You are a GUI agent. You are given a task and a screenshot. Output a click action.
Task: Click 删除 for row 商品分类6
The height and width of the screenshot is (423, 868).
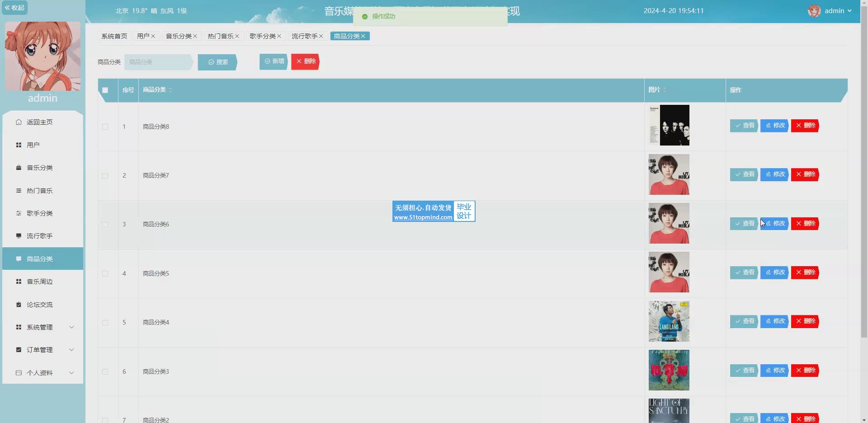coord(805,224)
